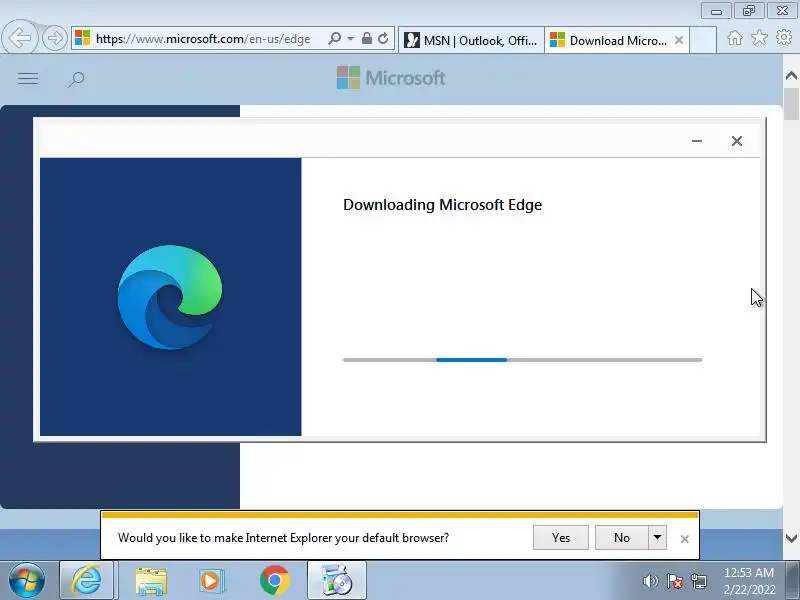800x600 pixels.
Task: Click the Show desktop strip beside the clock
Action: [793, 581]
